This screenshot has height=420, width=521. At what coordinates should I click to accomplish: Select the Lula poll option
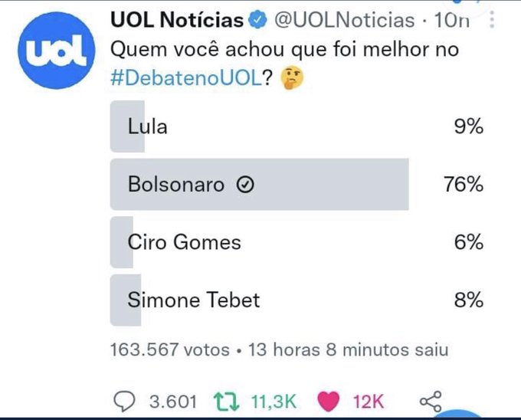[147, 126]
